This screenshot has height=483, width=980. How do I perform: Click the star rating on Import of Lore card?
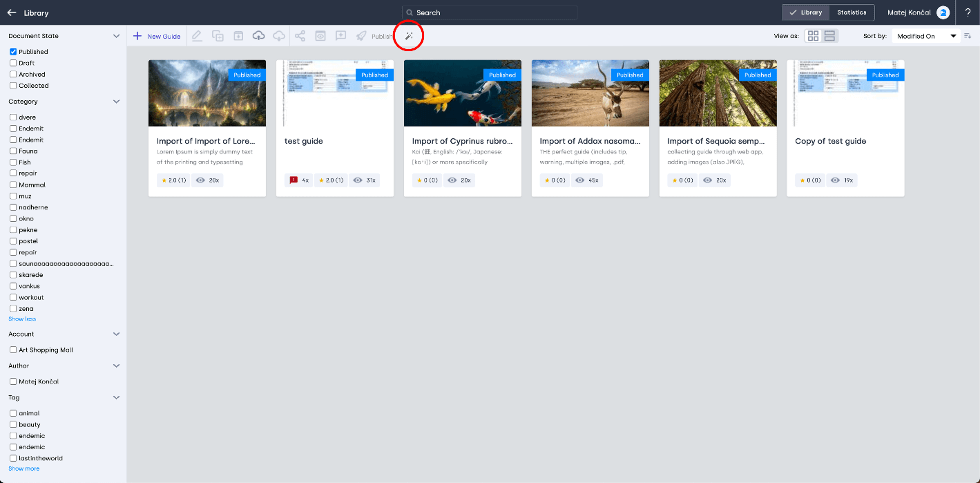[x=173, y=180]
